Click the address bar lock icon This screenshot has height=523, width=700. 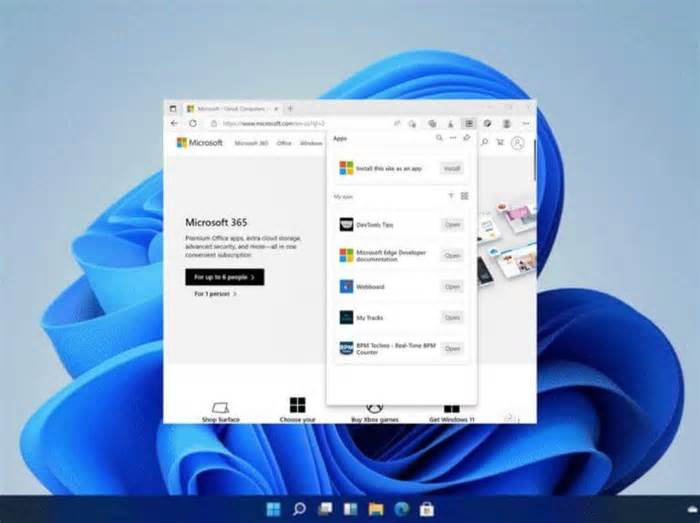tap(214, 124)
